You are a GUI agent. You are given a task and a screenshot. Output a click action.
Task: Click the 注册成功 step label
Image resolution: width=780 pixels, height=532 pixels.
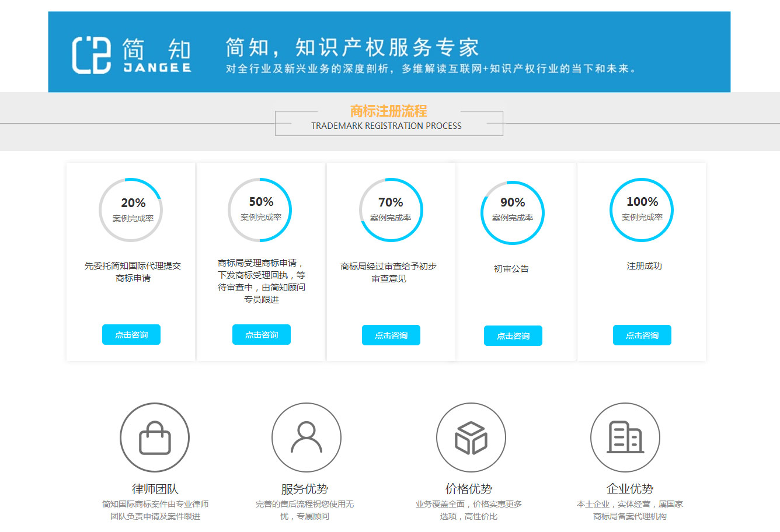[x=645, y=266]
